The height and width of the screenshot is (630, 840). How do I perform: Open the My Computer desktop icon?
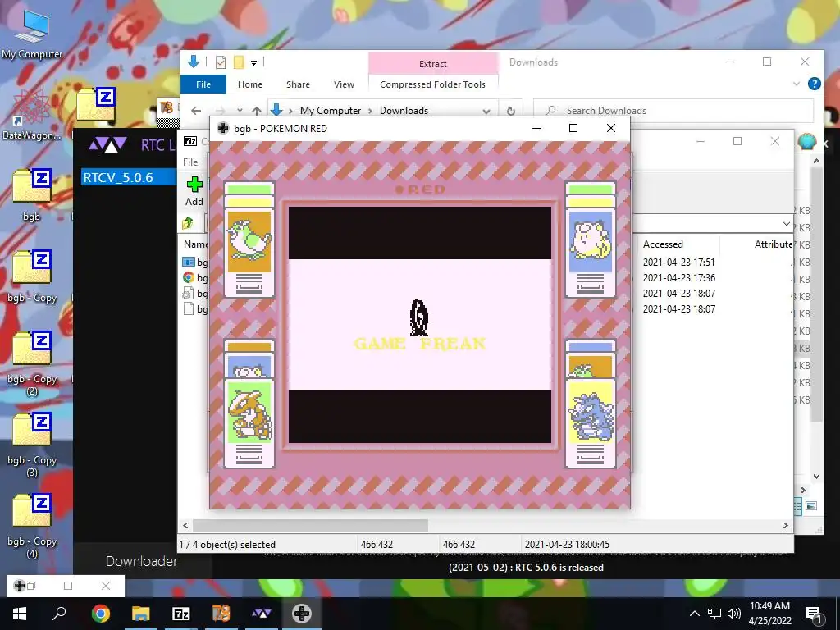coord(32,34)
